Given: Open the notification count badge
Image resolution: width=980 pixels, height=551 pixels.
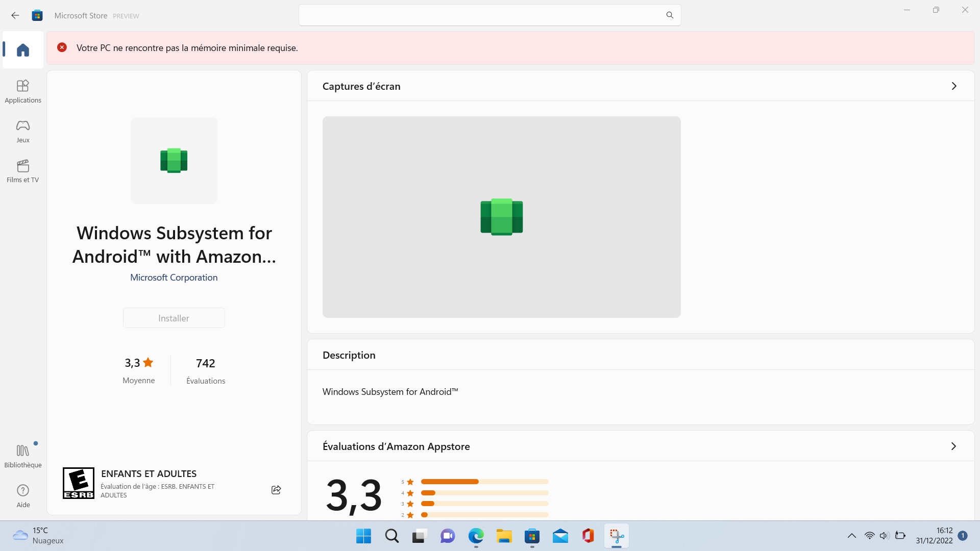Looking at the screenshot, I should click(x=963, y=536).
